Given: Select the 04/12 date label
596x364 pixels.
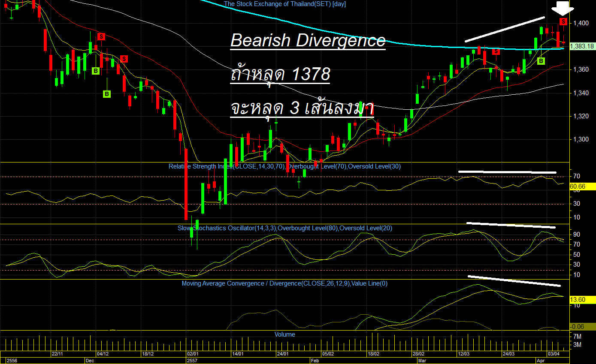Looking at the screenshot, I should (x=103, y=354).
